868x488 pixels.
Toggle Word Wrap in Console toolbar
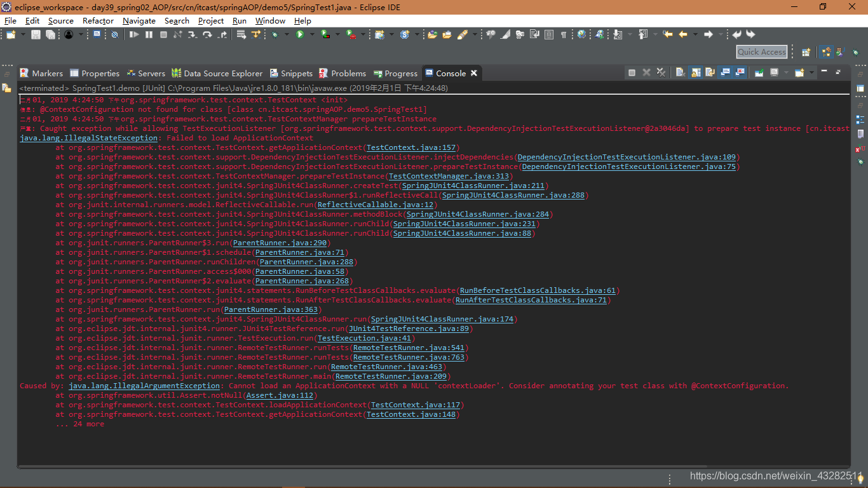click(710, 72)
